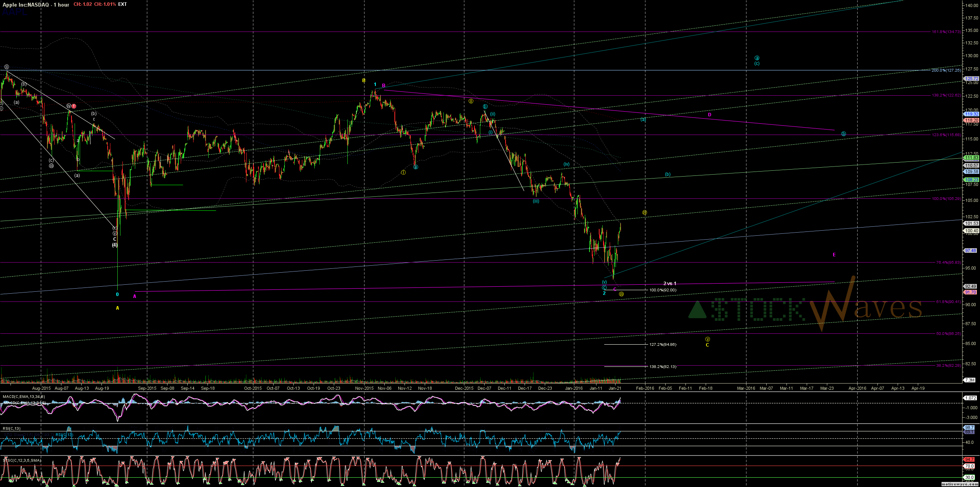Click the 'Nov-2015' date on time axis
Viewport: 980px width, 487px height.
364,388
